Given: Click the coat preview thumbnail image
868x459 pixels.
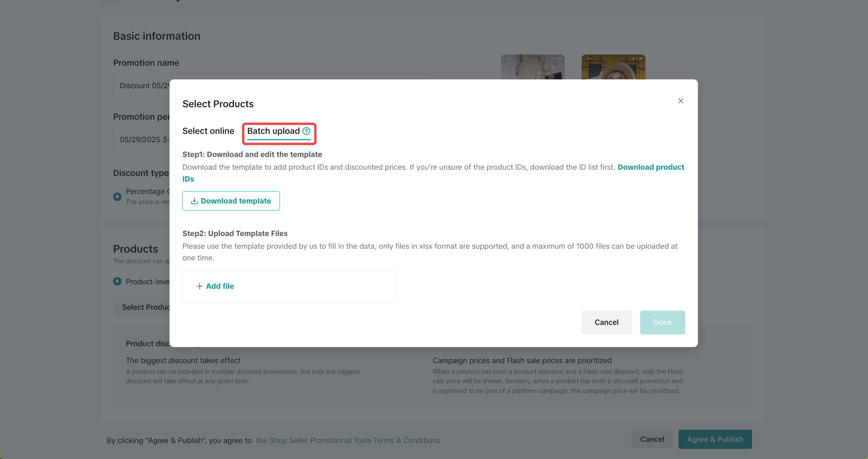Looking at the screenshot, I should click(x=533, y=67).
